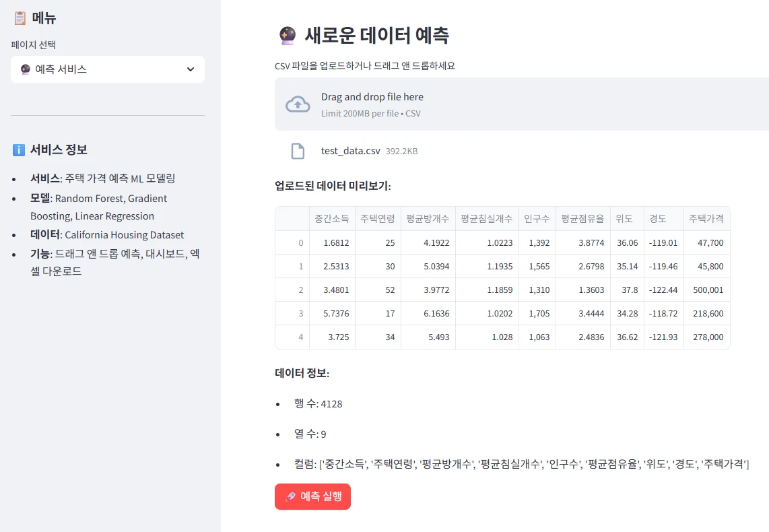
Task: Click cell 36.06 in 위도 column
Action: click(x=628, y=242)
